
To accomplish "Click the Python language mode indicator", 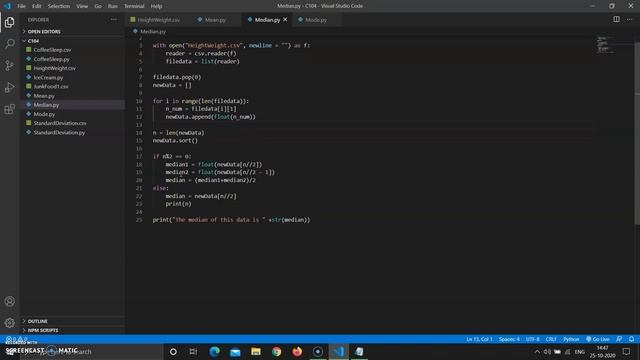I will [571, 339].
